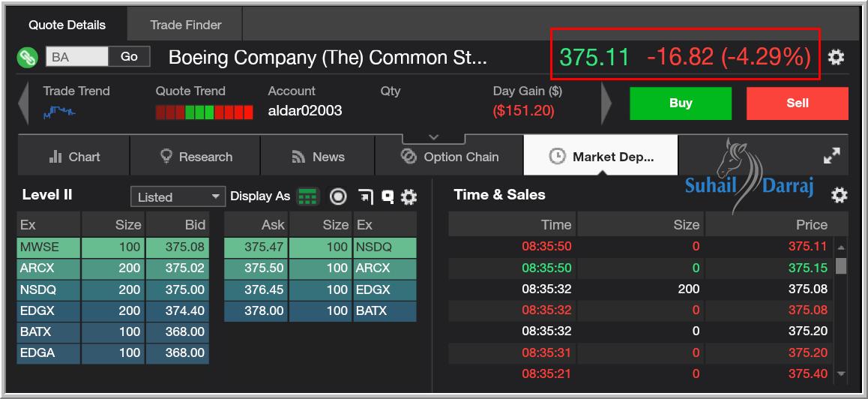Click ask price 375.47
Viewport: 868px width, 399px height.
(x=256, y=247)
